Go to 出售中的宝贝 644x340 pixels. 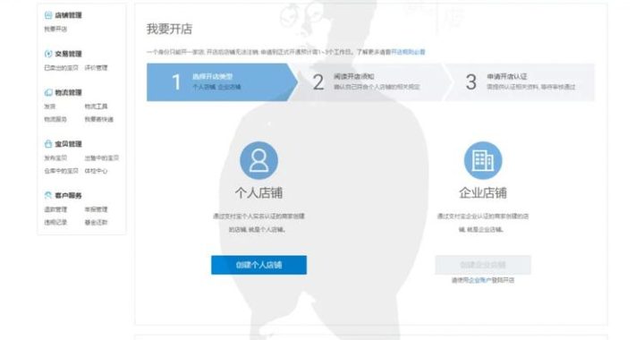click(x=101, y=157)
